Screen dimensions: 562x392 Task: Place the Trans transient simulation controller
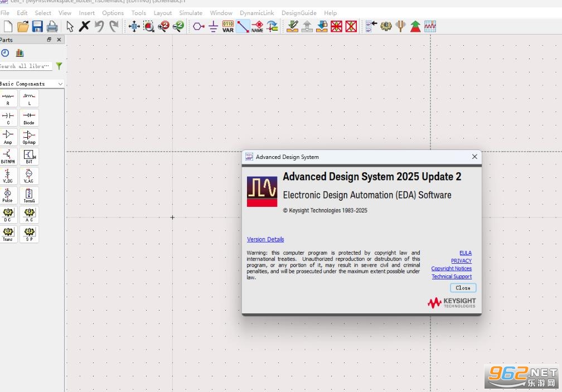(x=8, y=234)
